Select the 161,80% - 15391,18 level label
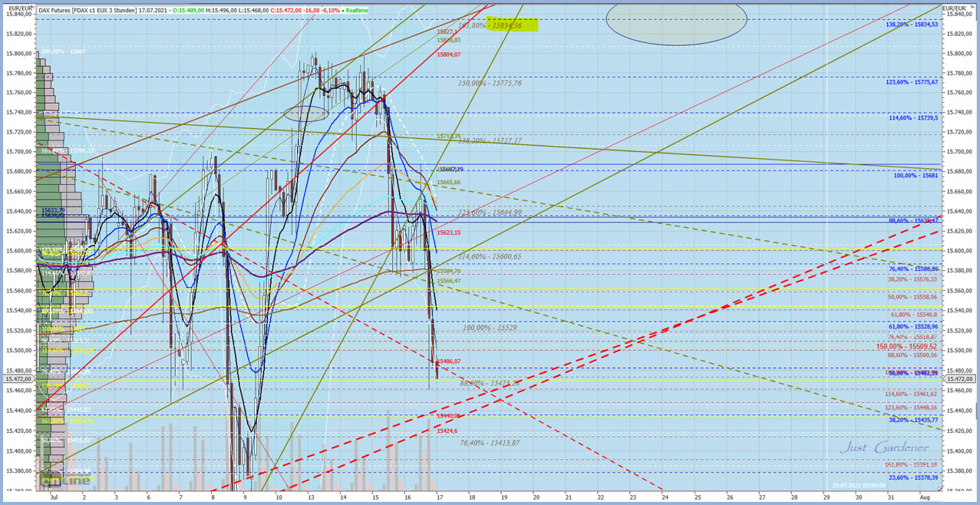The width and height of the screenshot is (980, 505). (912, 464)
